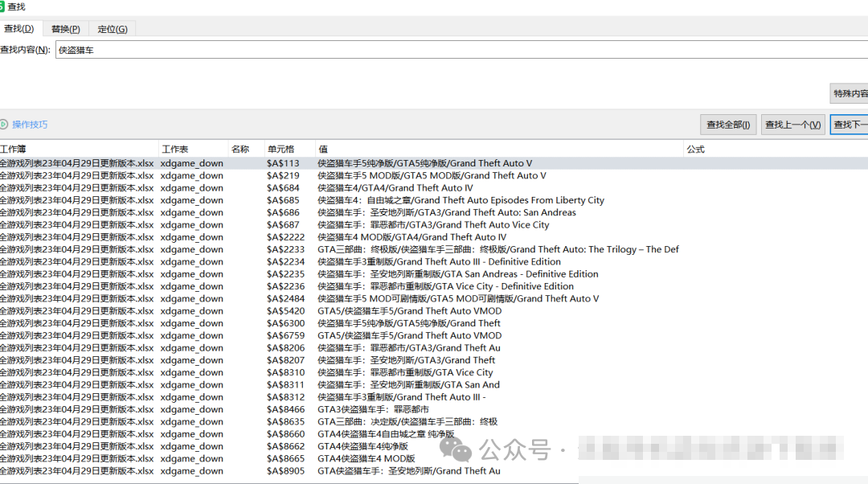Click the 单元格 column header
868x484 pixels.
tap(289, 149)
